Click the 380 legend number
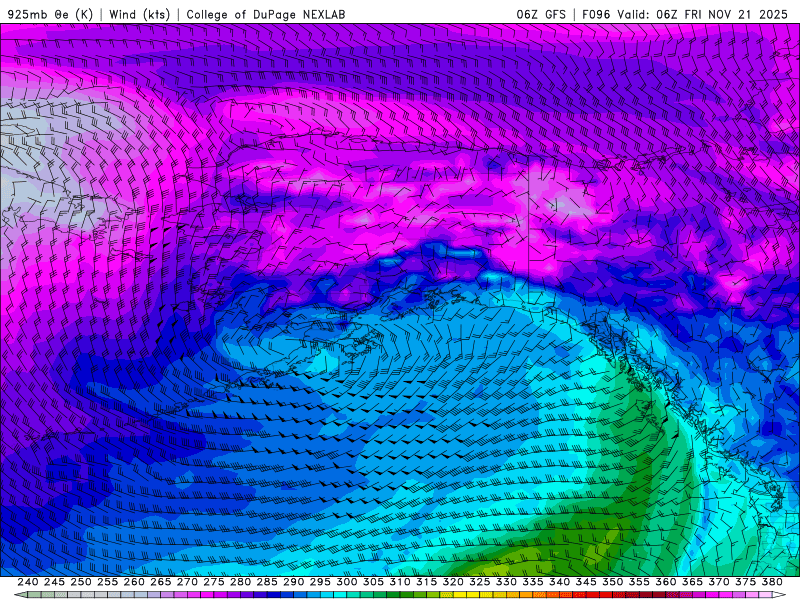The image size is (800, 600). coord(772,582)
